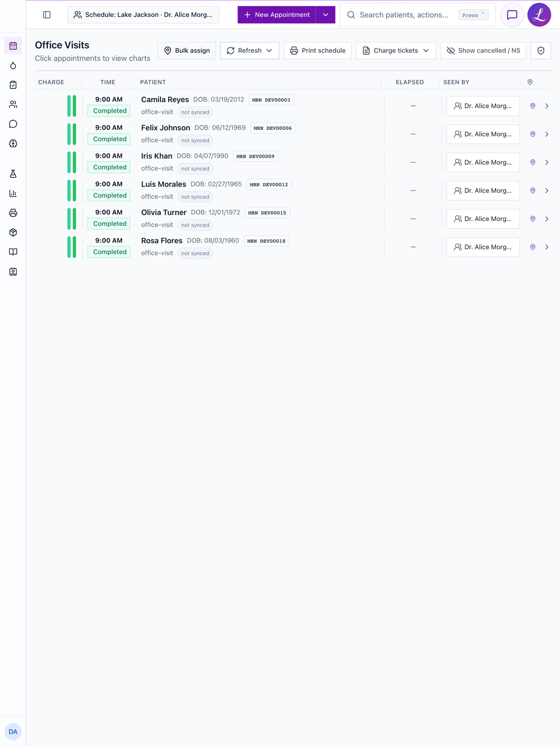Click the Print schedule button

318,50
